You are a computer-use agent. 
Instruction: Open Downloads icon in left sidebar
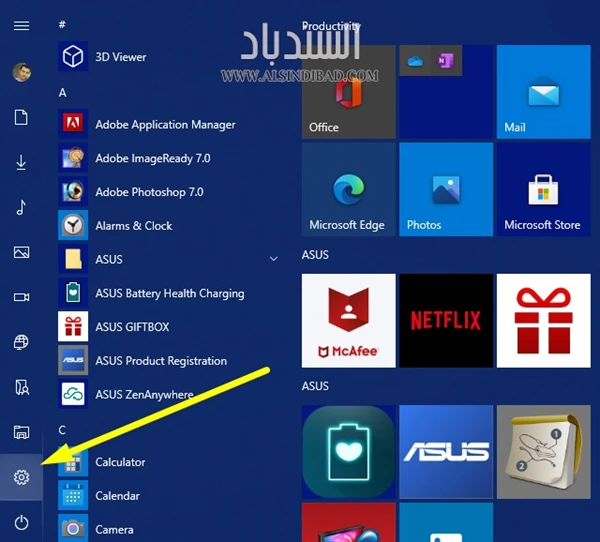coord(21,162)
